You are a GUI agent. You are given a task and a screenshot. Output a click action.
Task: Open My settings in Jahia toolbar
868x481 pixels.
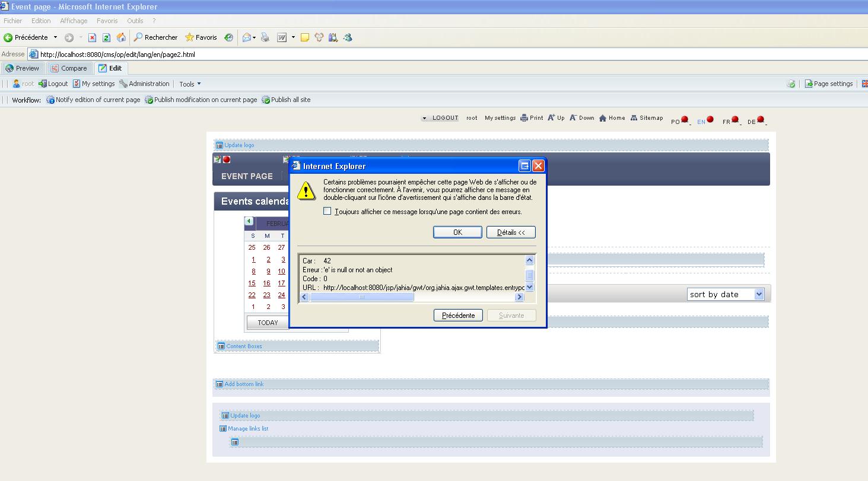click(x=94, y=84)
